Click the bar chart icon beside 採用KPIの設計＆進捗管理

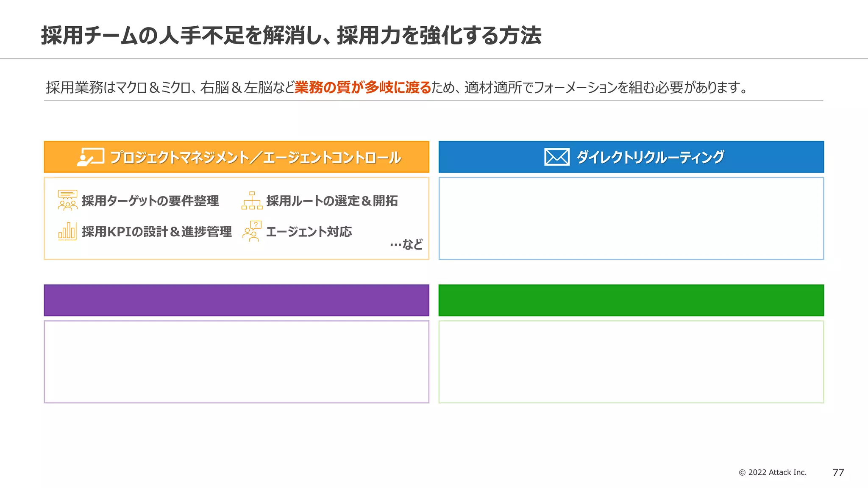click(67, 231)
